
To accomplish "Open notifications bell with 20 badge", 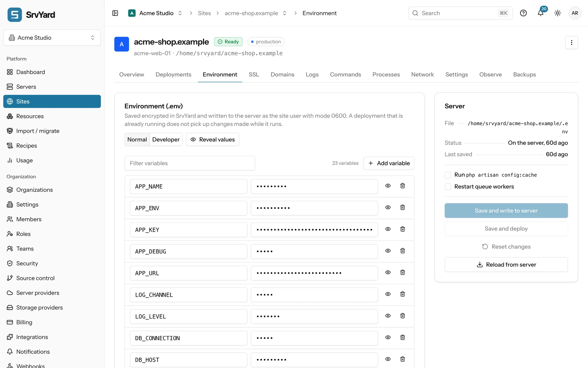I will point(541,13).
